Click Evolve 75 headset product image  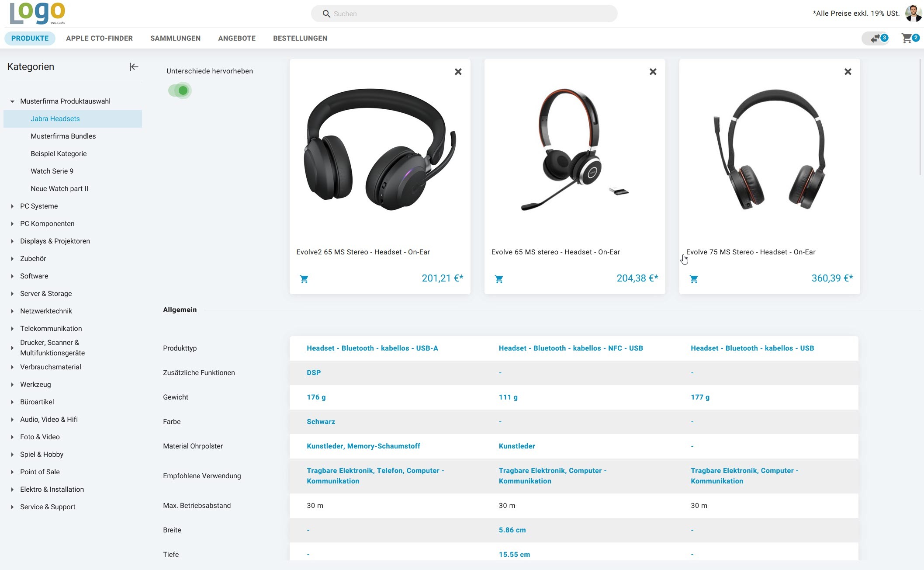pos(769,149)
